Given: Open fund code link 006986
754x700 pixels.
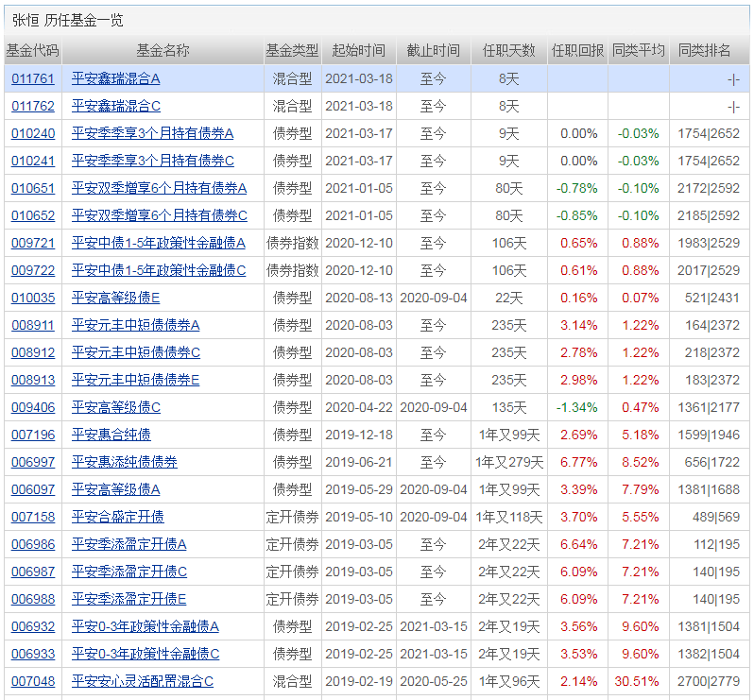Looking at the screenshot, I should (33, 545).
